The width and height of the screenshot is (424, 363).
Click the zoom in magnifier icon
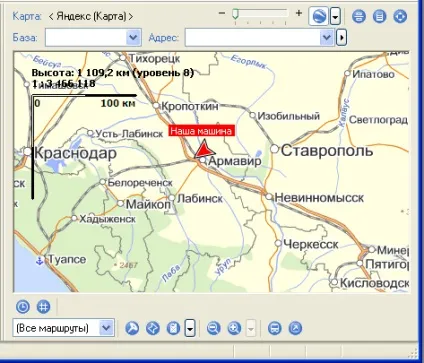[x=234, y=328]
